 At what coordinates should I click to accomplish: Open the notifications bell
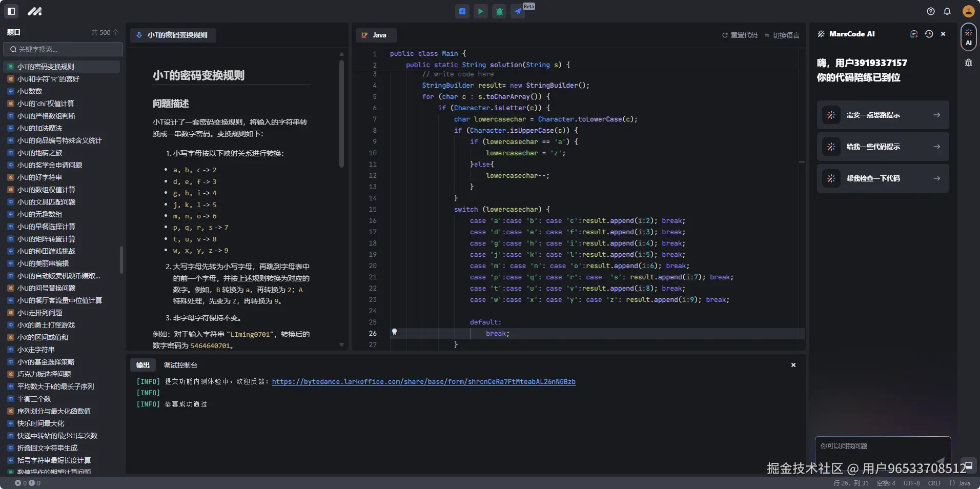(947, 11)
